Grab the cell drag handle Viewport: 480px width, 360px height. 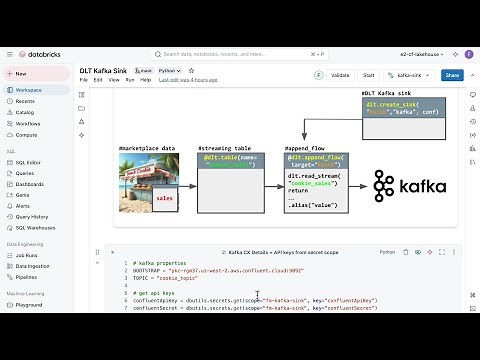[x=97, y=252]
